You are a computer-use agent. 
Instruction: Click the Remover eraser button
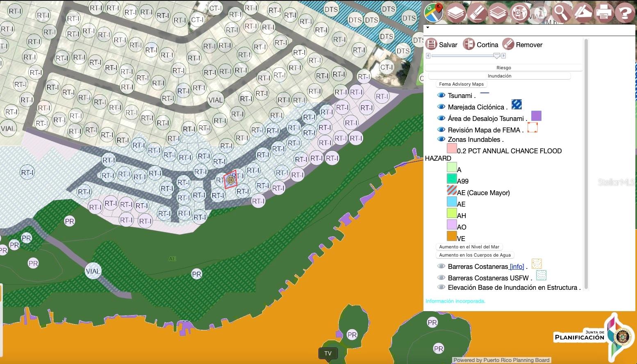[x=508, y=44]
